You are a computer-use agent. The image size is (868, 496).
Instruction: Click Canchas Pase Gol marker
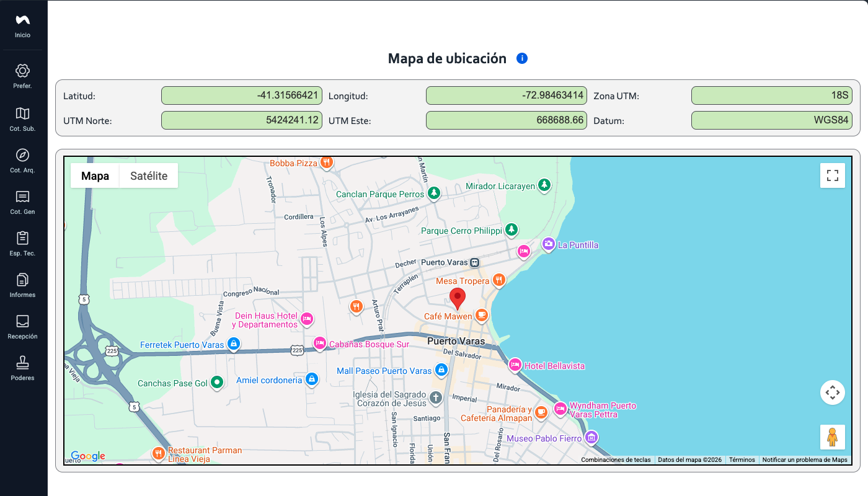coord(216,383)
